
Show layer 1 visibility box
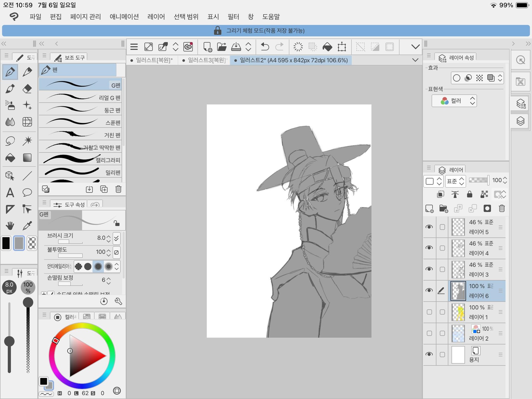pos(429,312)
